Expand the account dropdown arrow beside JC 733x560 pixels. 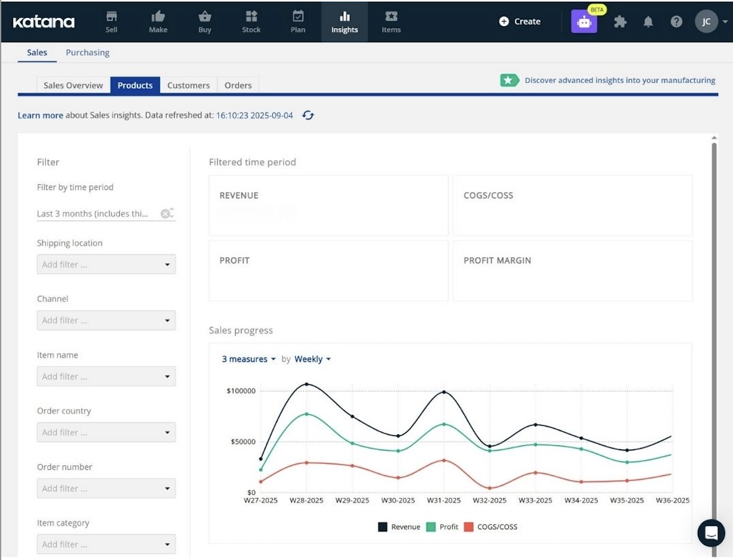[x=725, y=21]
